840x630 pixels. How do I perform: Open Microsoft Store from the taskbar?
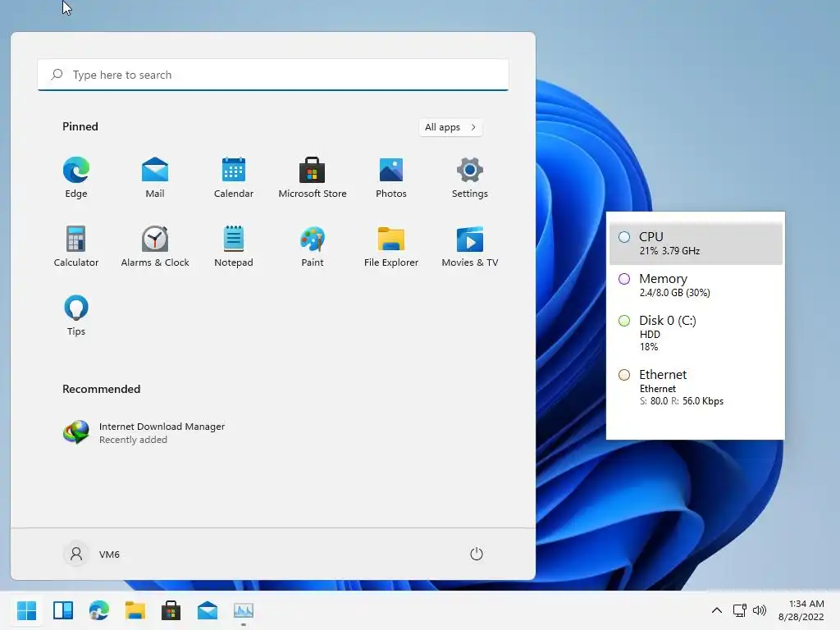(171, 610)
